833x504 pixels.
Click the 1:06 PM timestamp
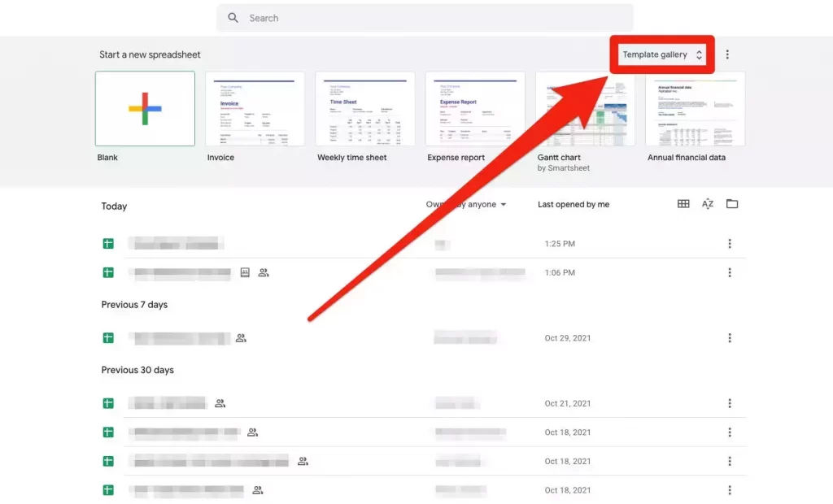[560, 272]
